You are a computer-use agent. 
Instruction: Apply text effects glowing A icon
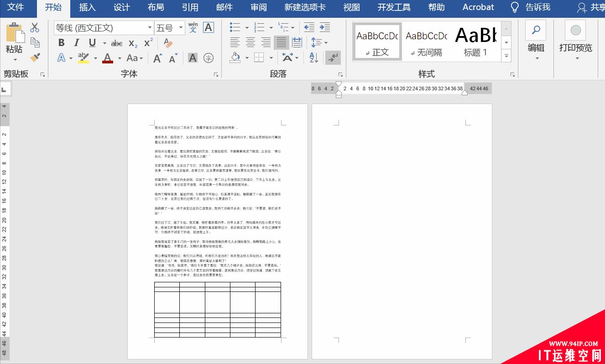(x=61, y=58)
